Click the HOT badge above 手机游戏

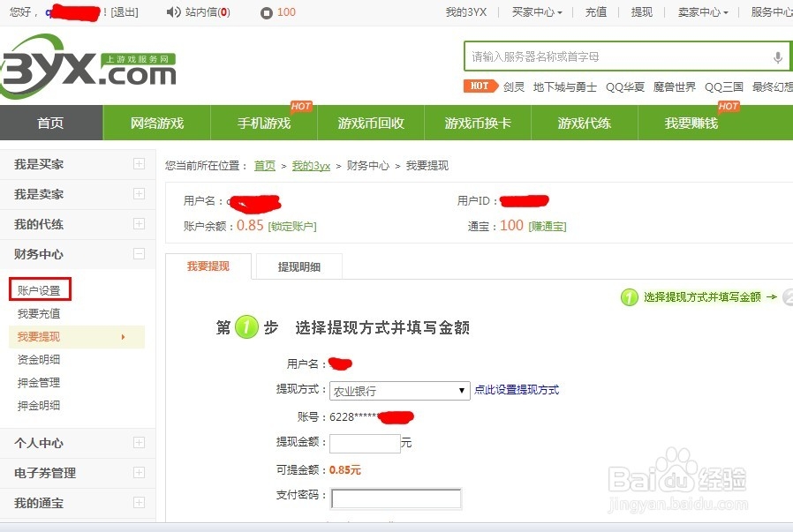point(301,105)
